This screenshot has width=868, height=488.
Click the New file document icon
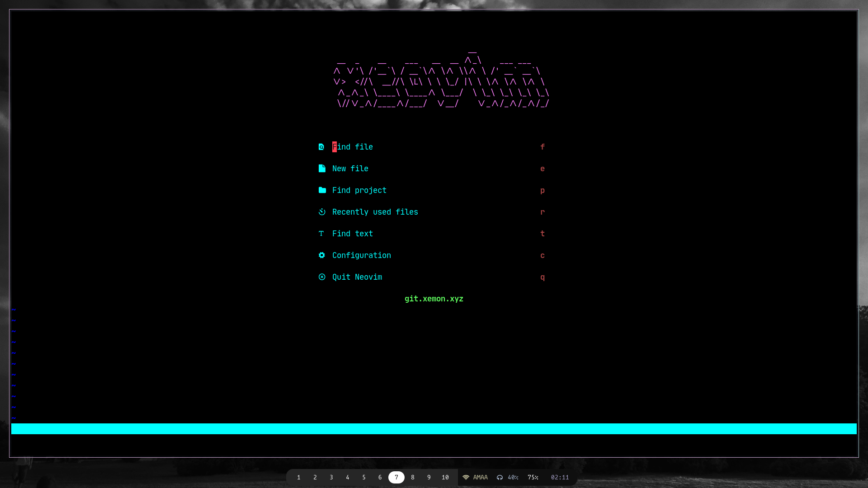(x=322, y=169)
